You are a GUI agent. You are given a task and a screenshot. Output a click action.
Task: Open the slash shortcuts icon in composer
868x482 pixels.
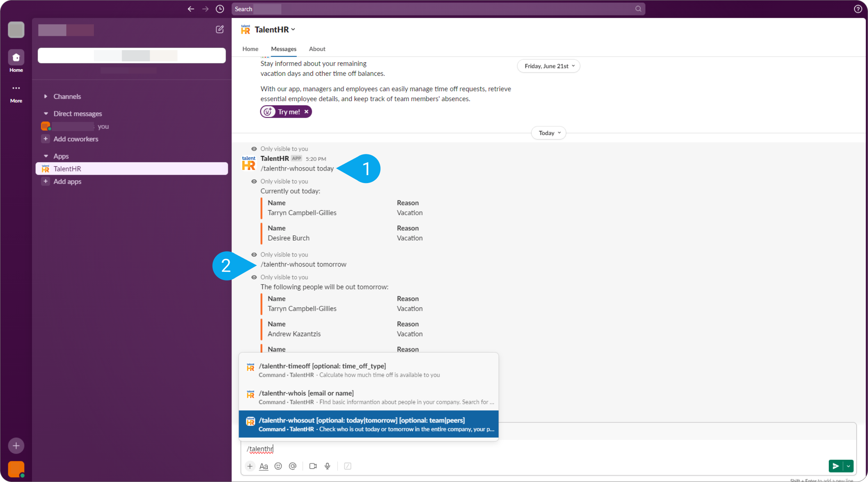pyautogui.click(x=348, y=466)
